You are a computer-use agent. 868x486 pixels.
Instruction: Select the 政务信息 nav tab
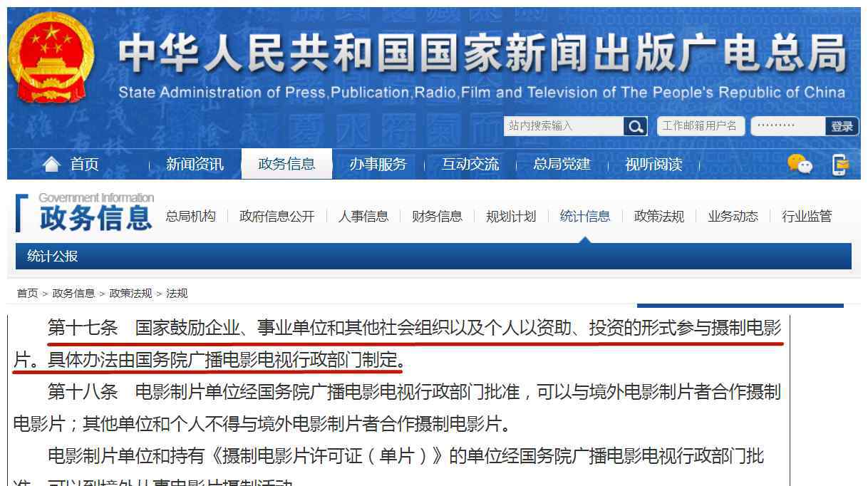coord(286,164)
